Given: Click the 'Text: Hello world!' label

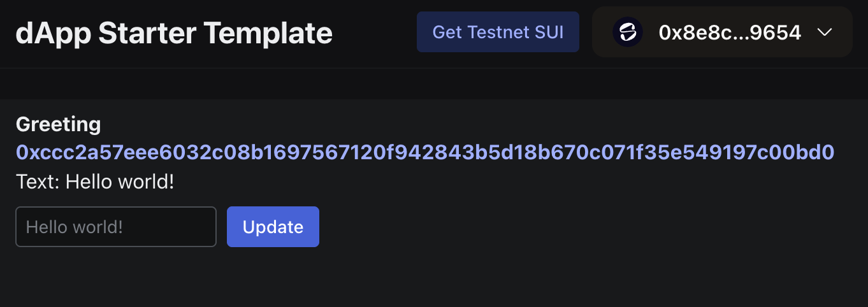Looking at the screenshot, I should point(95,182).
